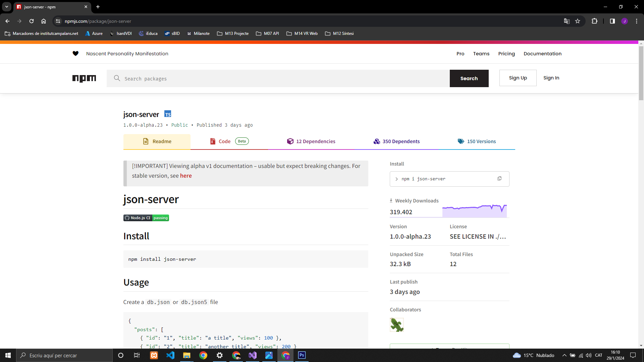Screen dimensions: 644x362
Task: Click the black heart icon
Action: tap(75, 54)
